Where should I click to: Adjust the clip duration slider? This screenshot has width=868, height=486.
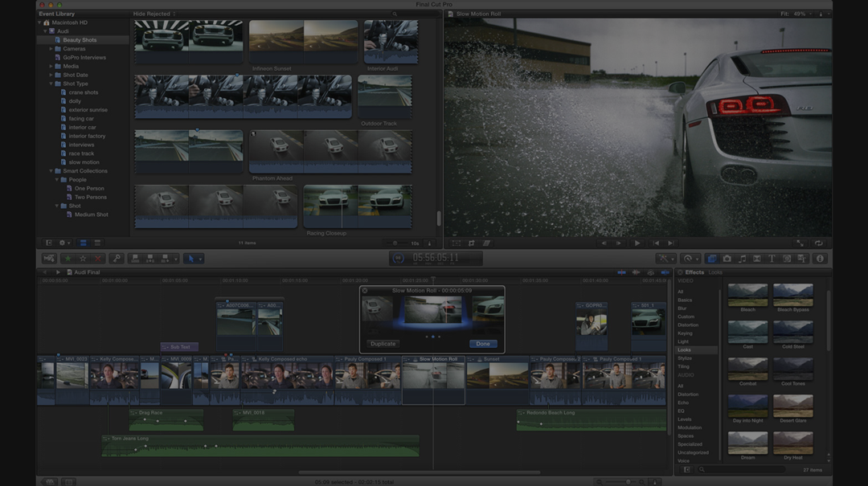pos(396,243)
